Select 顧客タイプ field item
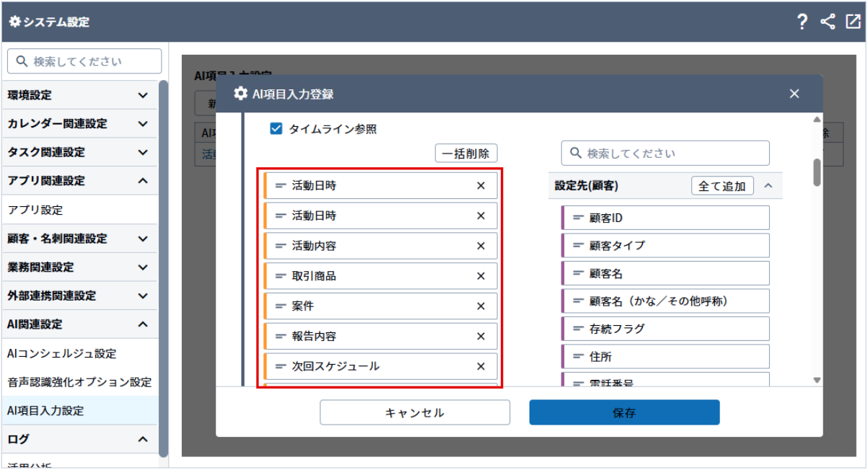 [x=665, y=245]
